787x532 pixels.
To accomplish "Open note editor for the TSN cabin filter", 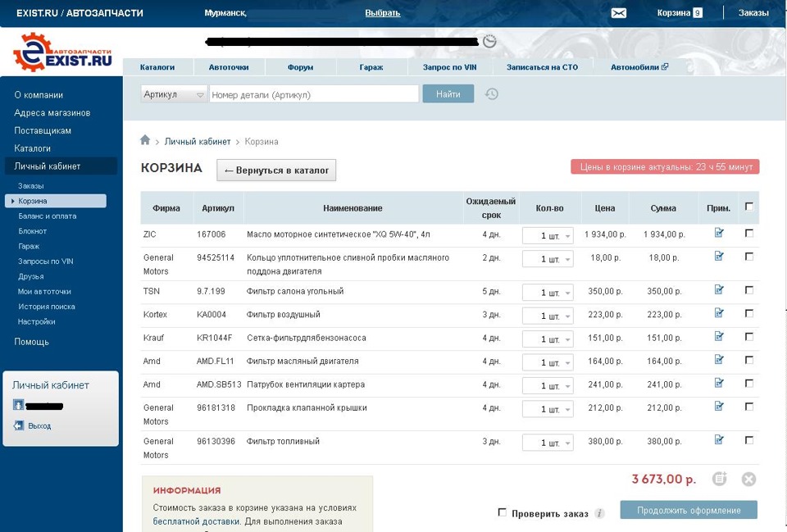I will [x=719, y=291].
